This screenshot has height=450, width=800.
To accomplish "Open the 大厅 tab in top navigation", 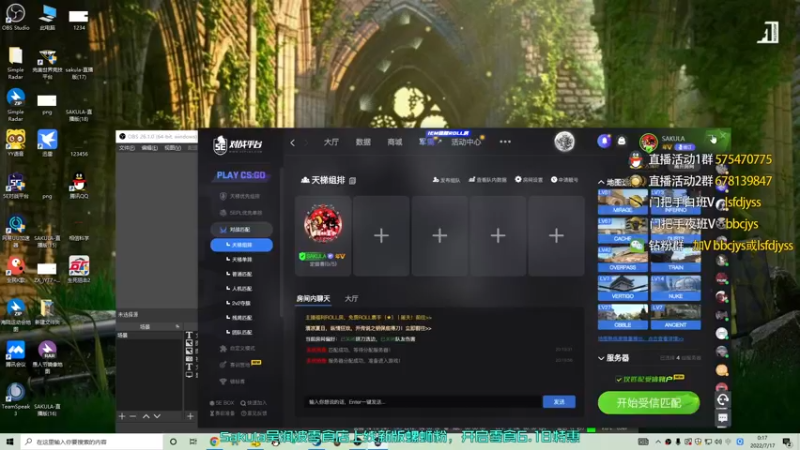I will pyautogui.click(x=331, y=142).
